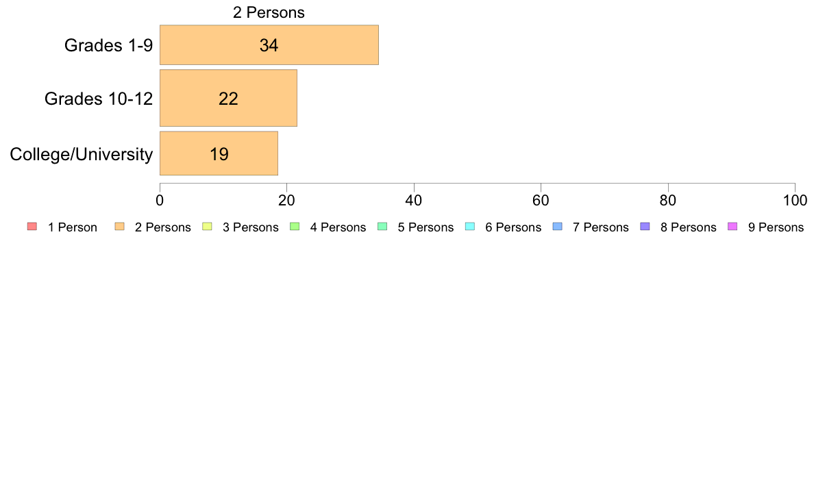This screenshot has width=814, height=504.
Task: Click the 4 Persons green legend swatch
Action: coord(295,226)
